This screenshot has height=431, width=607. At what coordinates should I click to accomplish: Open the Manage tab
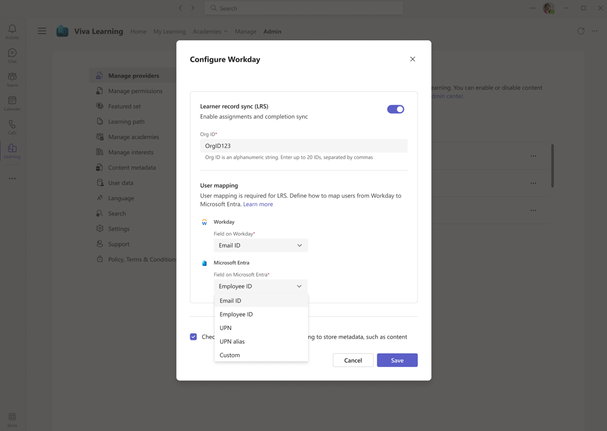(245, 31)
